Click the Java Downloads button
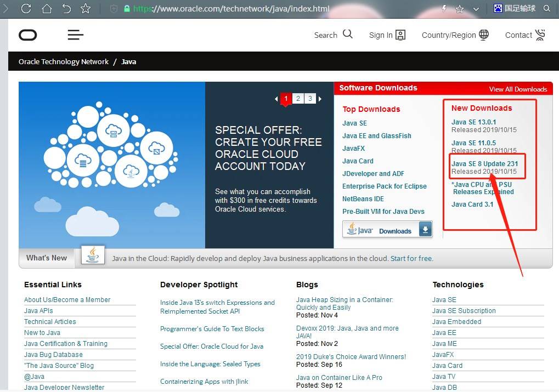This screenshot has width=559, height=392. point(387,230)
